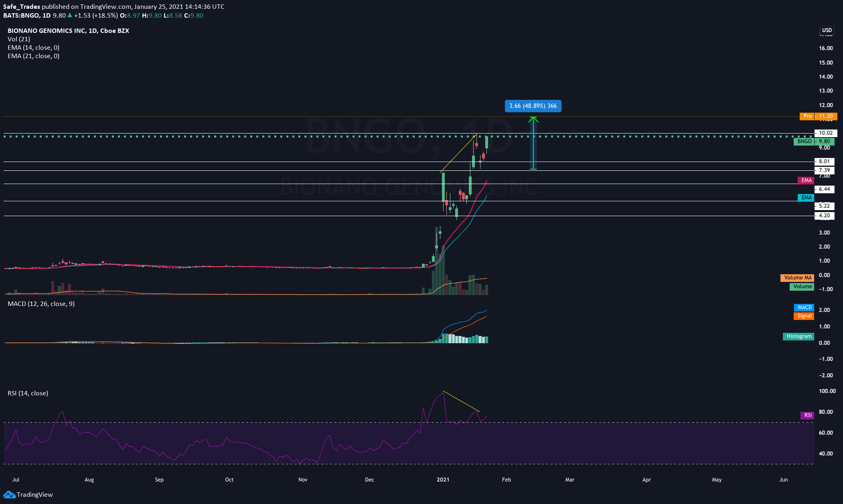Click the TradingView wordmark text
The image size is (843, 504).
coord(35,494)
